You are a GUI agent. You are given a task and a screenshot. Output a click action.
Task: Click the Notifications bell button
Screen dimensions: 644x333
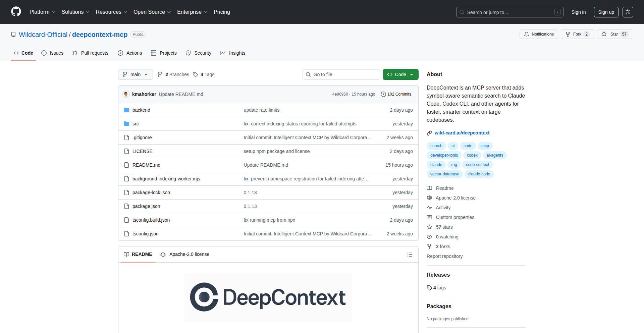[539, 34]
